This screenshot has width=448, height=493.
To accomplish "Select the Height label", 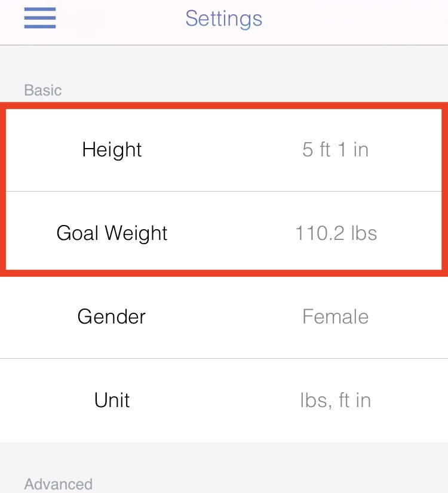I will point(112,150).
